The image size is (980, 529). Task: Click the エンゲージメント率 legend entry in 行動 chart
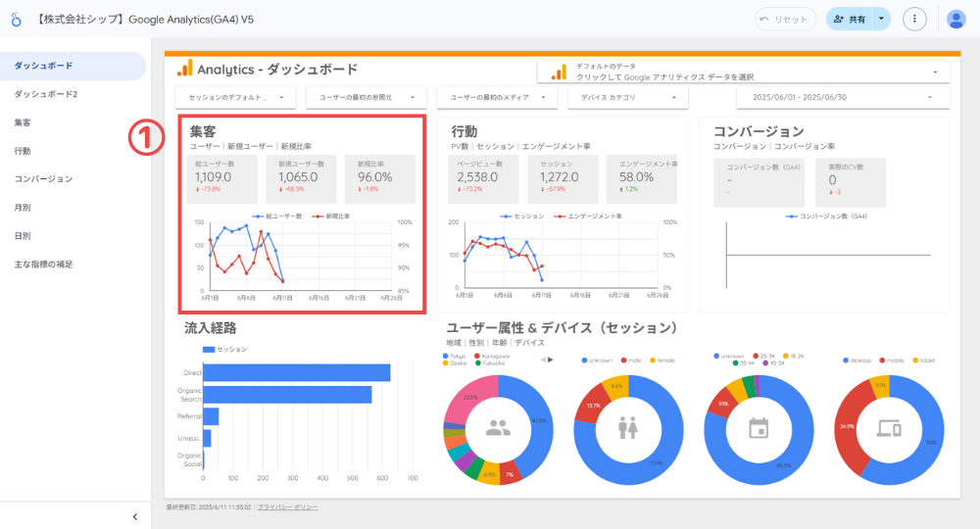[587, 216]
